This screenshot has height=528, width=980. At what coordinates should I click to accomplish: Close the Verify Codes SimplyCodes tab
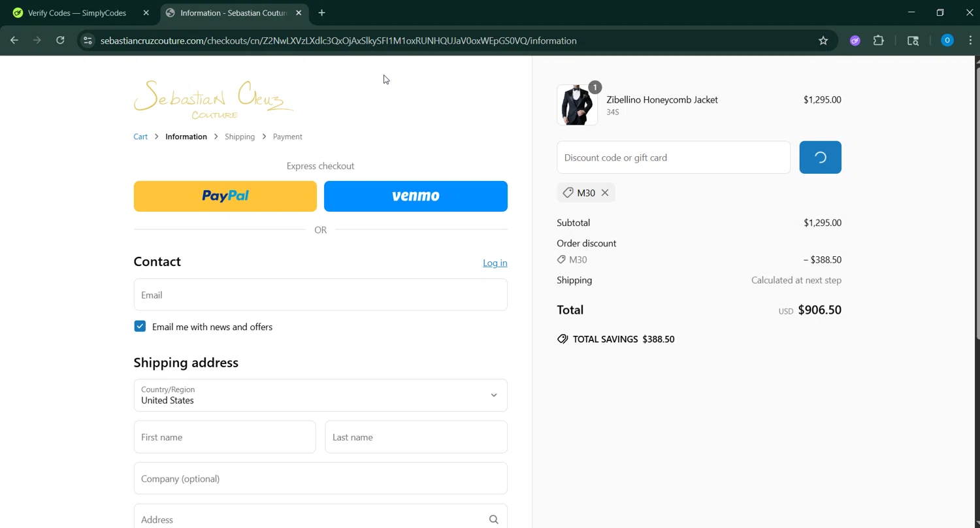146,12
